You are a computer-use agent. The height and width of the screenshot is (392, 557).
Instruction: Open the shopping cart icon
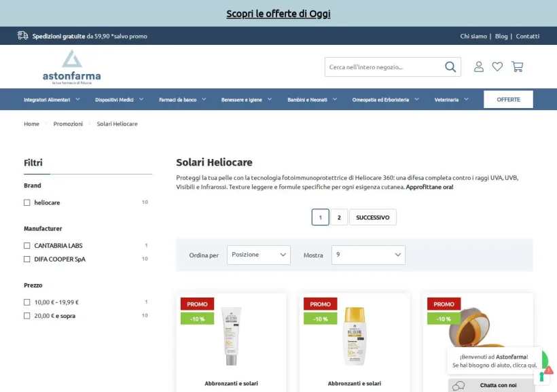517,67
